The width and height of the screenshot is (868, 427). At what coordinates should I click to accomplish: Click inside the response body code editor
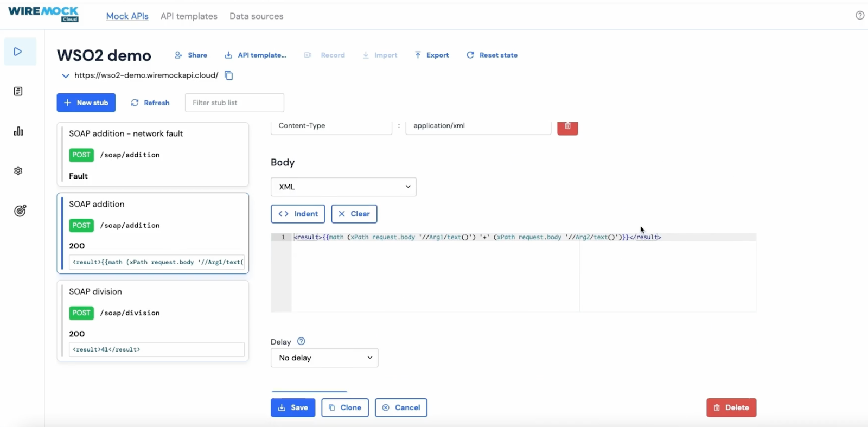tap(524, 272)
